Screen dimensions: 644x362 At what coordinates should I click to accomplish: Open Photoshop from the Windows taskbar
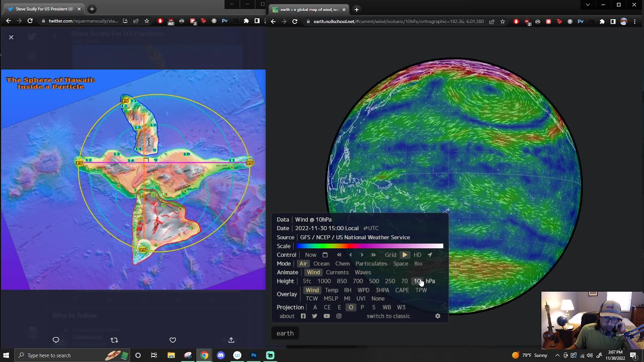[254, 355]
